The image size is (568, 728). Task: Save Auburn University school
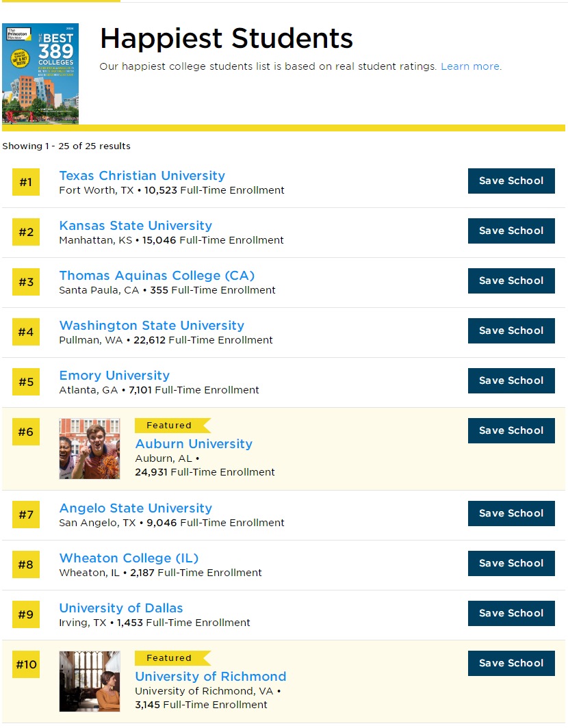pos(511,431)
